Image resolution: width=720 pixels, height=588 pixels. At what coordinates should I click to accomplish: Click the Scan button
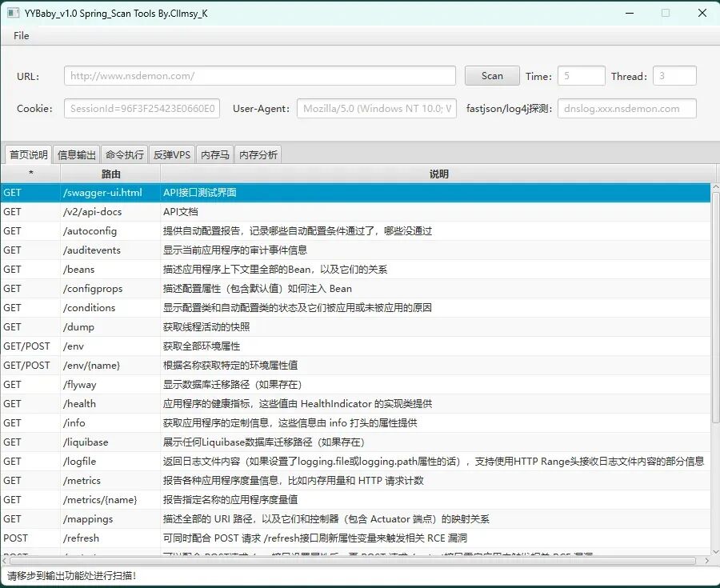[x=492, y=76]
